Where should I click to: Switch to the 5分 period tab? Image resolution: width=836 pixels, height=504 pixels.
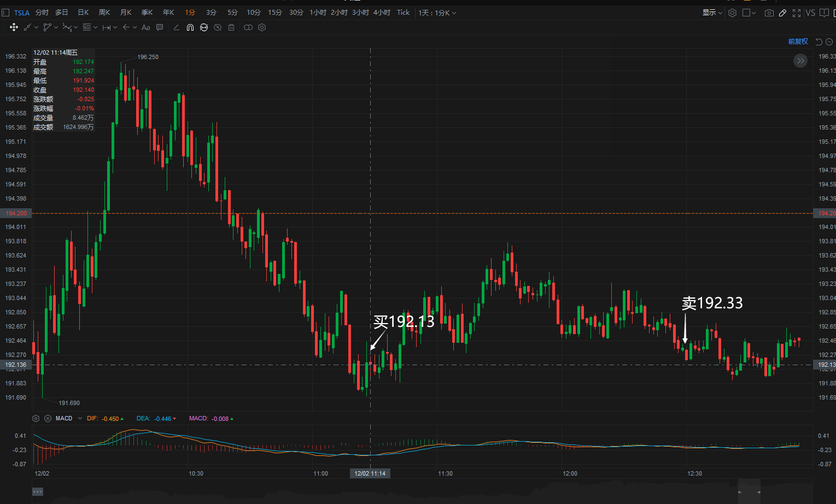pyautogui.click(x=232, y=13)
